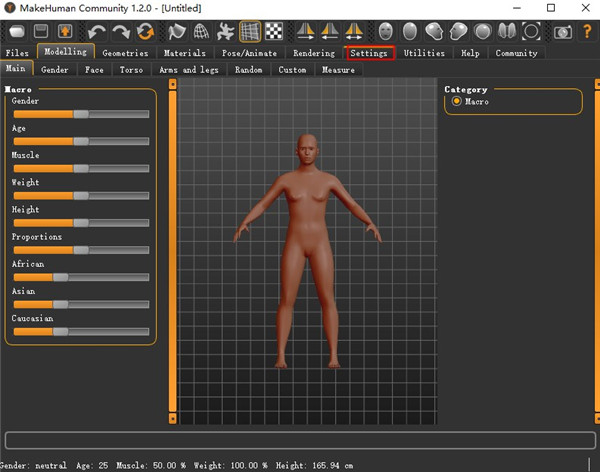This screenshot has width=600, height=472.
Task: Click the Measure sub-tab
Action: click(x=338, y=70)
